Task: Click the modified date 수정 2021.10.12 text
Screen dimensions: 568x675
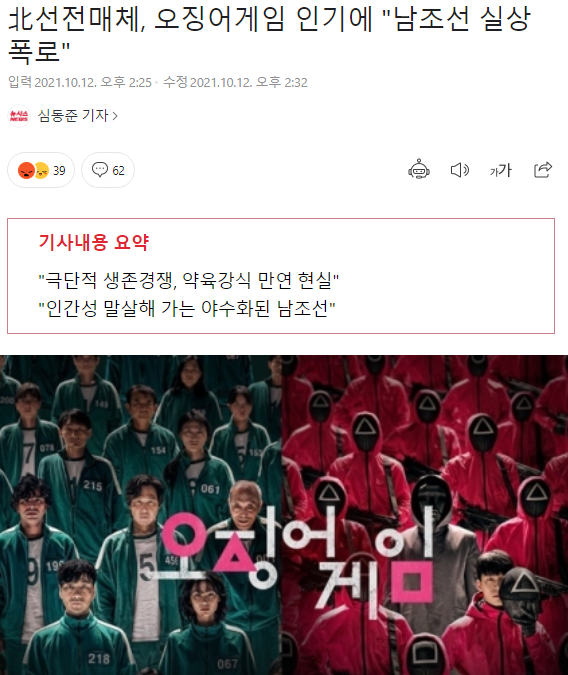Action: click(235, 82)
